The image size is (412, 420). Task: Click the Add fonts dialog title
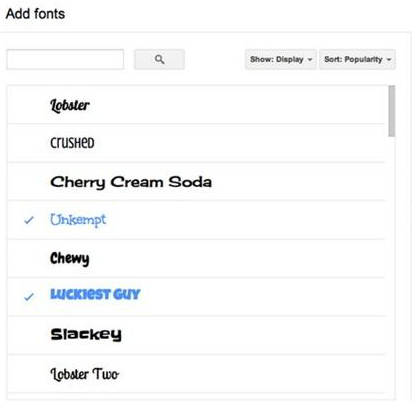[x=35, y=14]
